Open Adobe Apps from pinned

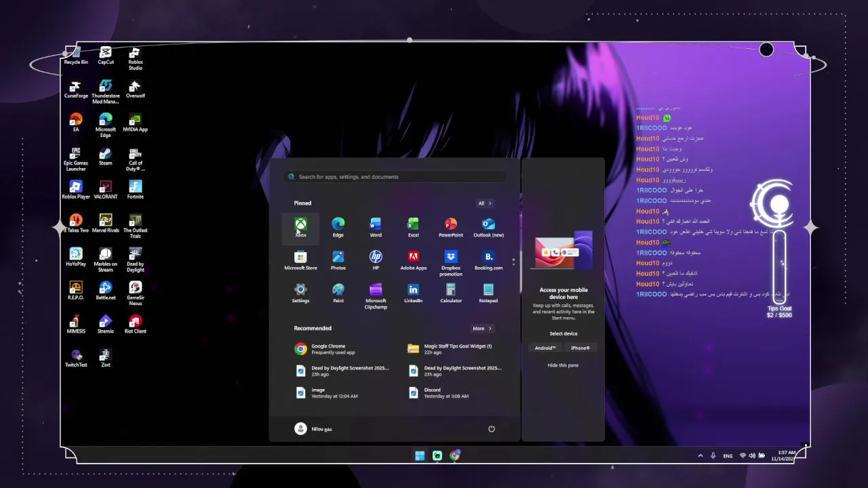point(413,260)
